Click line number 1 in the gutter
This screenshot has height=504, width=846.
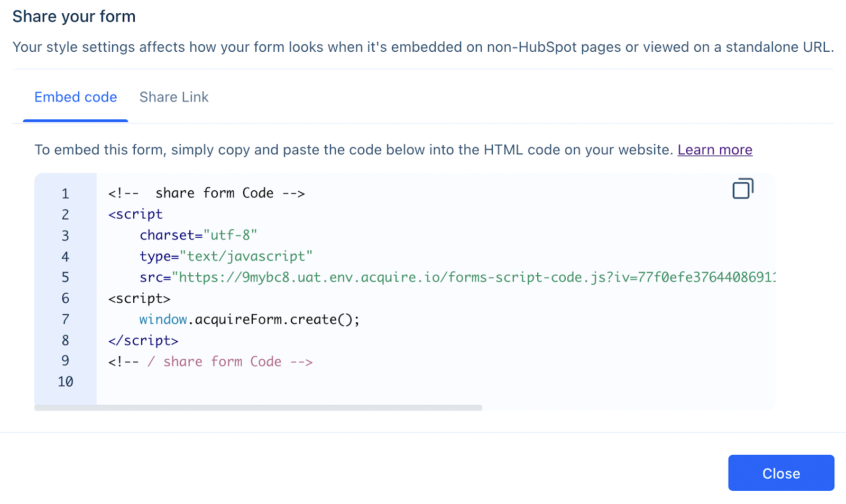[x=66, y=194]
